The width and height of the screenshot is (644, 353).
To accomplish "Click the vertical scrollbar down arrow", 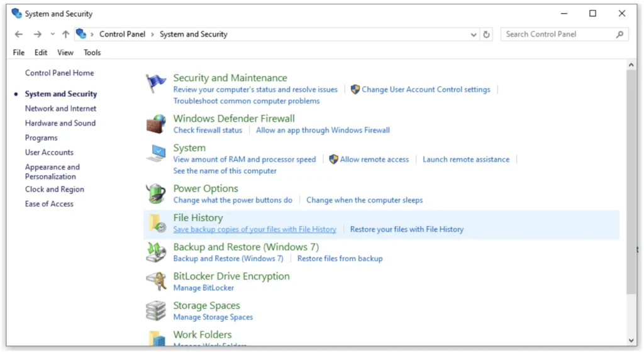I will pos(631,340).
